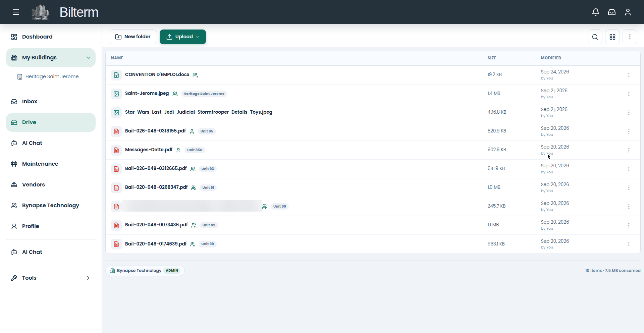This screenshot has width=644, height=333.
Task: Sort by NAME column header
Action: point(117,58)
